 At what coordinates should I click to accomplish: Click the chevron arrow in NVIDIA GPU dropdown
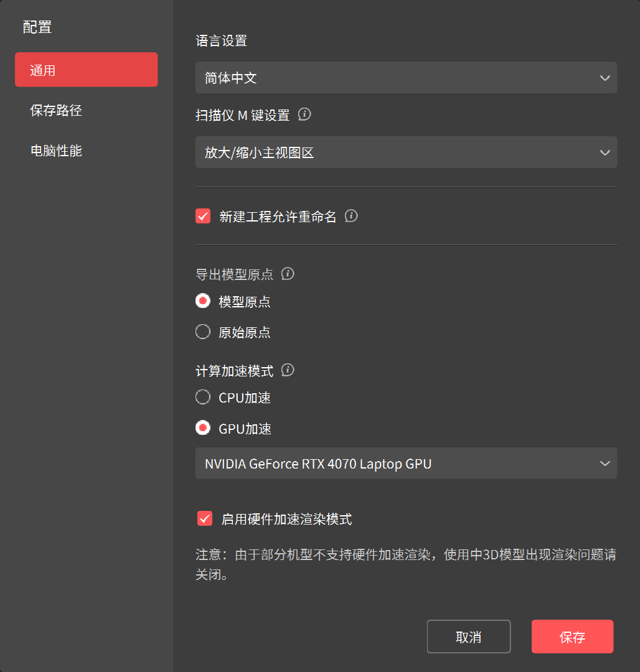click(x=605, y=464)
